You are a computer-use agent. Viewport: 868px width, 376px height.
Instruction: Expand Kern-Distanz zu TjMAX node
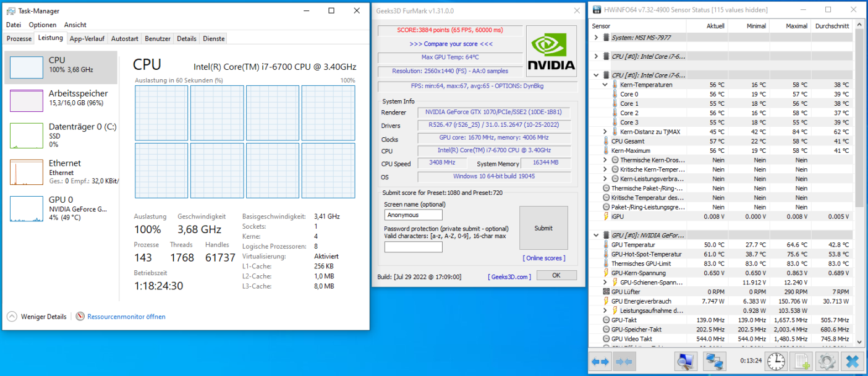click(x=605, y=132)
